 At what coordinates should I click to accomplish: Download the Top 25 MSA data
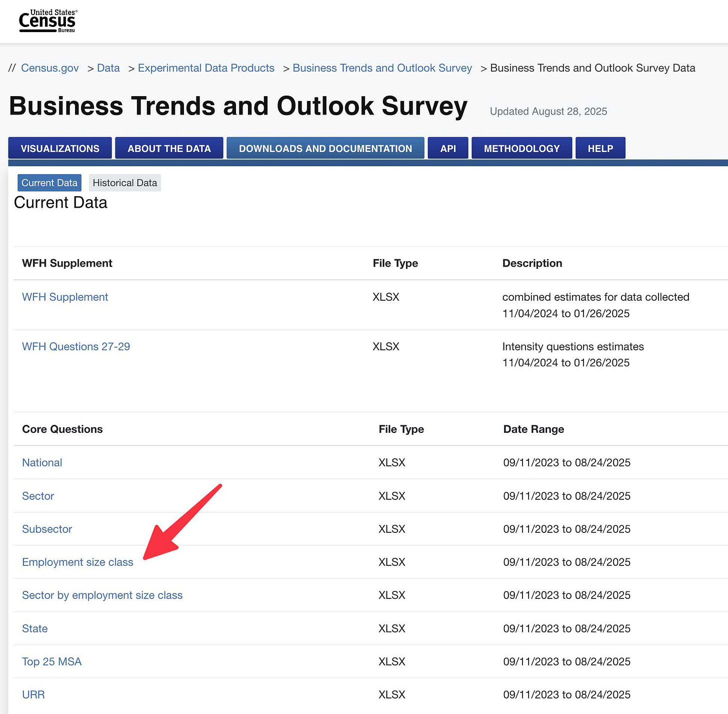click(x=51, y=661)
